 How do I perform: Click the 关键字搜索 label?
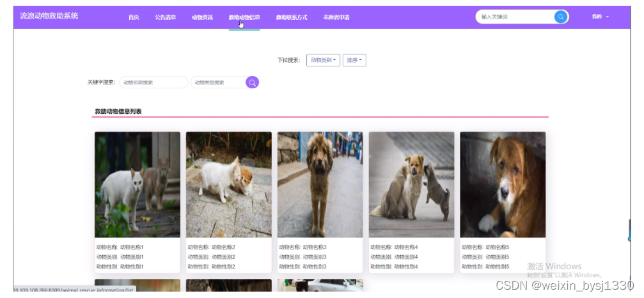[102, 82]
